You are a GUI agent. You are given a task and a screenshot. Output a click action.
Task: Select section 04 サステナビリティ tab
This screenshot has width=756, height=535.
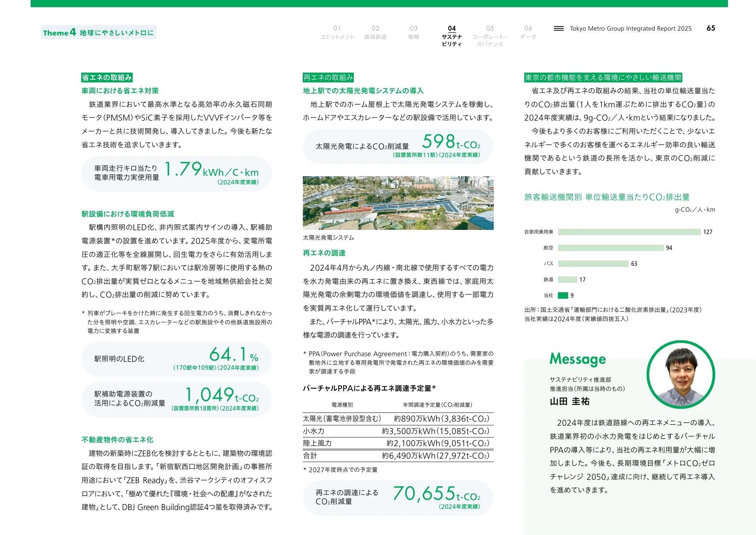click(x=452, y=36)
